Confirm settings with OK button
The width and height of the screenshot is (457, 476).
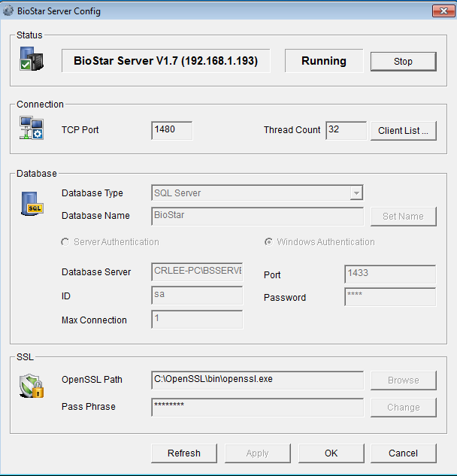[x=331, y=453]
